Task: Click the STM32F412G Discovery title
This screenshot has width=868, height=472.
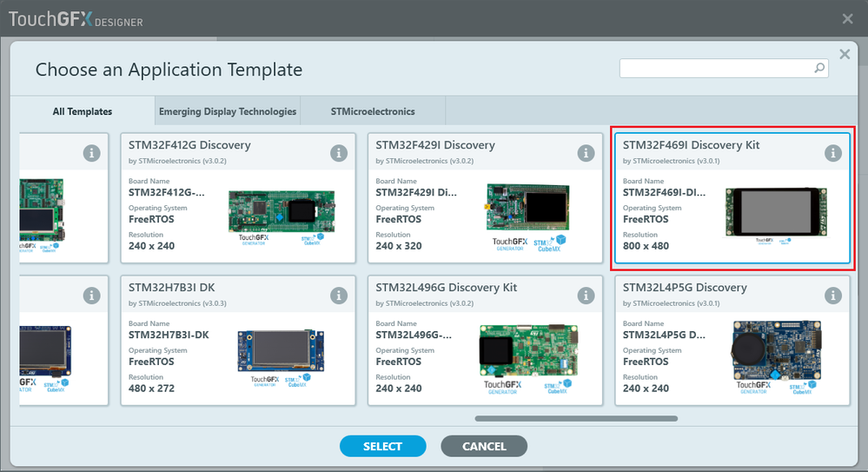Action: (189, 145)
